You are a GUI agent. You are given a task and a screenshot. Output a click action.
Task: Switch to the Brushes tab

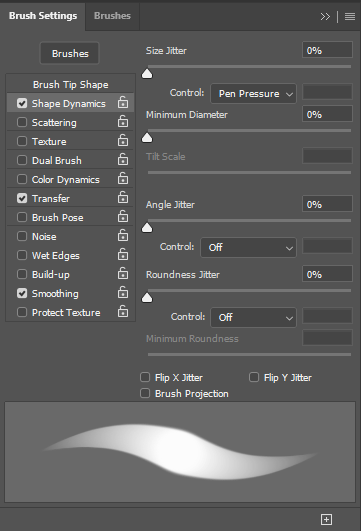(112, 16)
